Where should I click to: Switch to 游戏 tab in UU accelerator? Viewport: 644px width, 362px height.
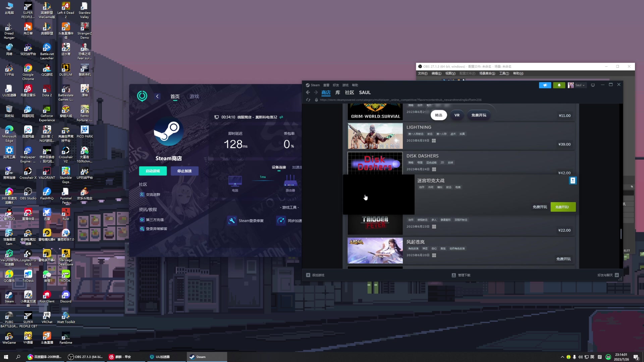click(194, 97)
